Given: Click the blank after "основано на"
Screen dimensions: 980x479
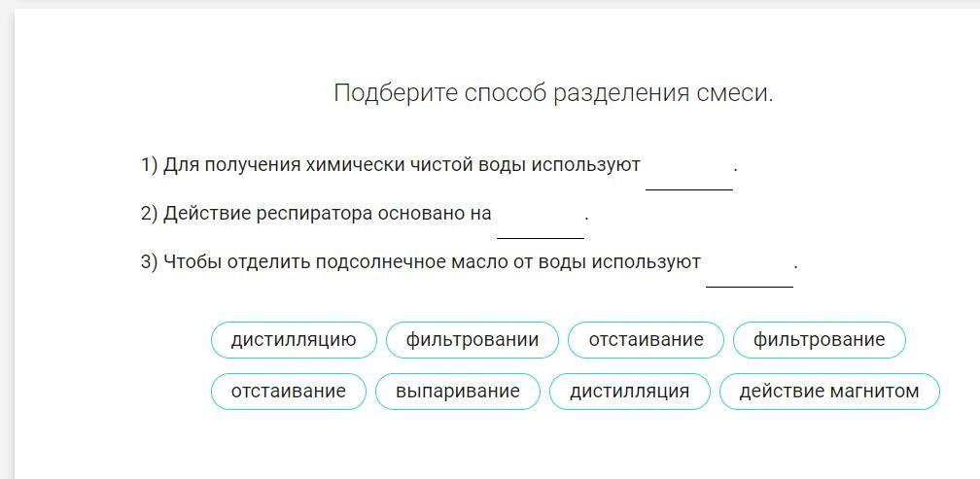Looking at the screenshot, I should click(540, 223).
